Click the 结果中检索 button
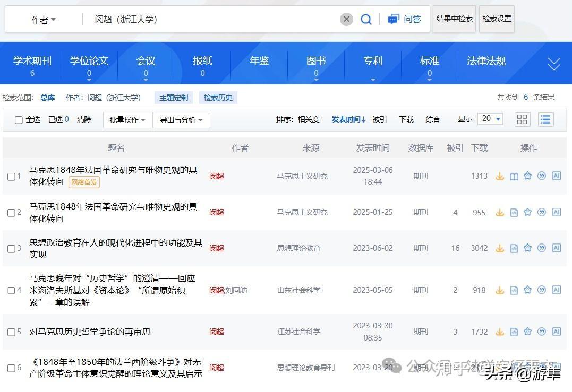The image size is (572, 392). click(x=454, y=19)
